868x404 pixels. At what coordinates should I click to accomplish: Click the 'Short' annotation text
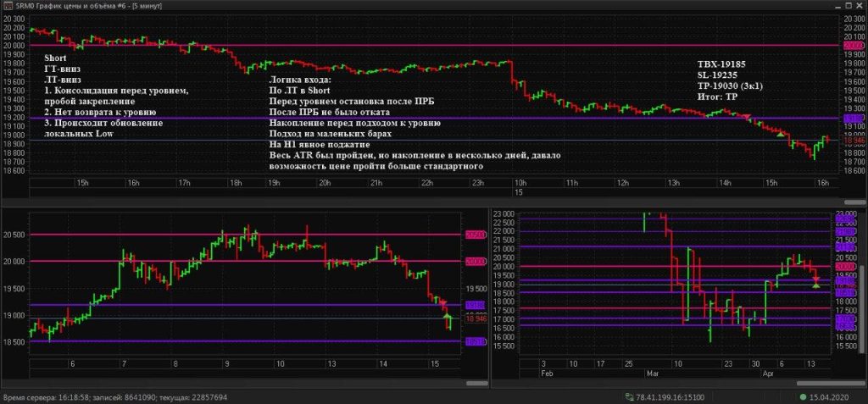pyautogui.click(x=55, y=58)
